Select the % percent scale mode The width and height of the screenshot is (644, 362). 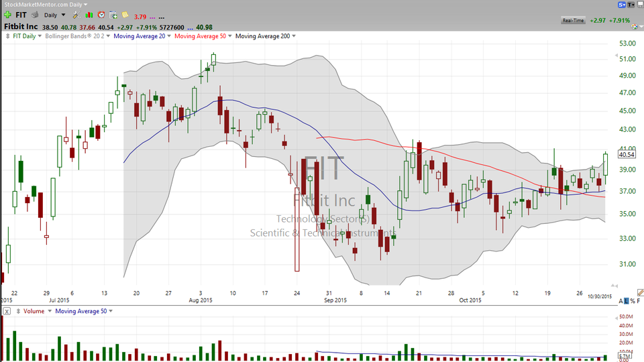click(633, 301)
